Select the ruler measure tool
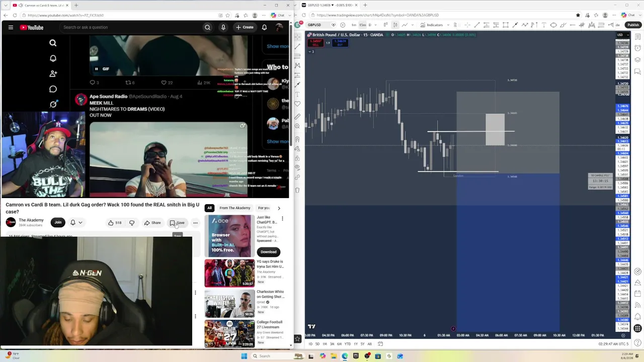644x362 pixels. [x=297, y=117]
